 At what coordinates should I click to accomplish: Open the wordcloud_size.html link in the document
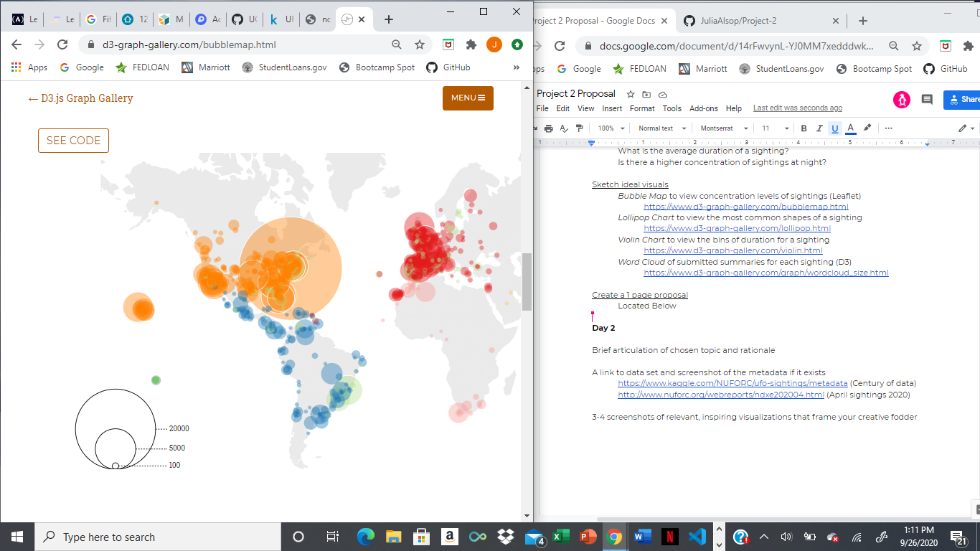click(766, 273)
